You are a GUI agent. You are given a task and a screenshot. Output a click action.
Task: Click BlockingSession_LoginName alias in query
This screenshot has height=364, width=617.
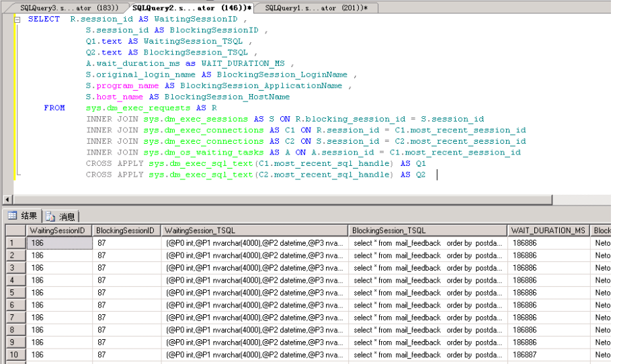(x=282, y=75)
